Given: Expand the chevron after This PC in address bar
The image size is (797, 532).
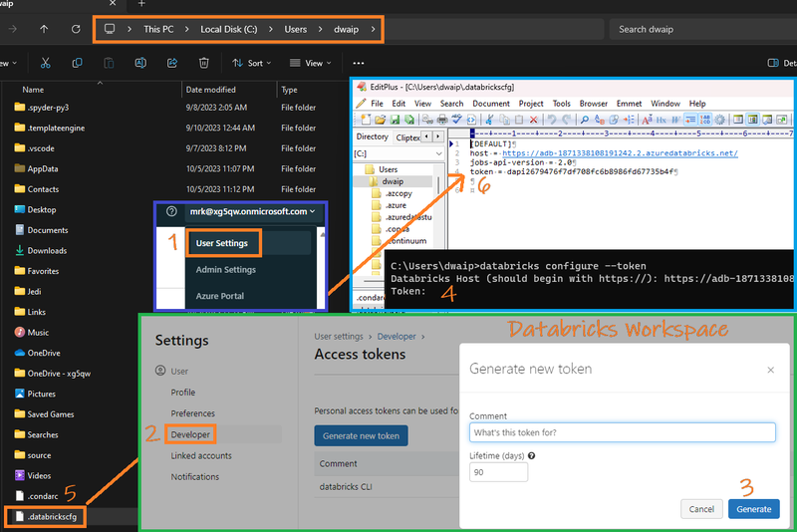Looking at the screenshot, I should coord(186,29).
